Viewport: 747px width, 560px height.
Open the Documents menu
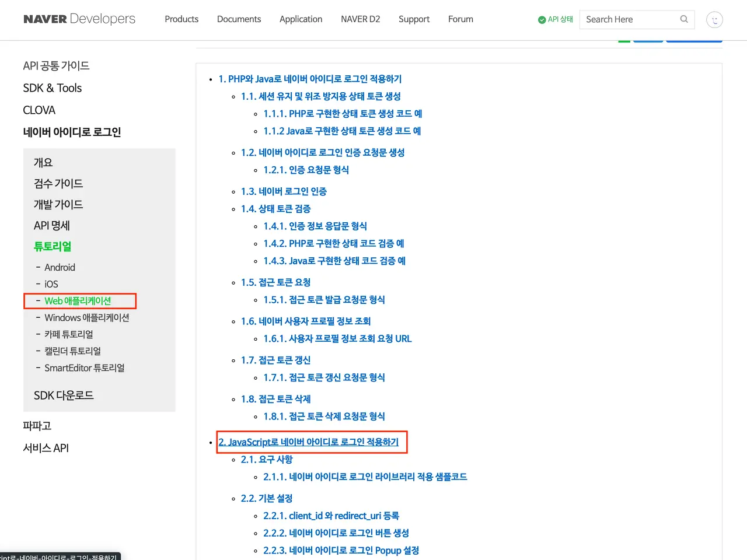click(239, 19)
